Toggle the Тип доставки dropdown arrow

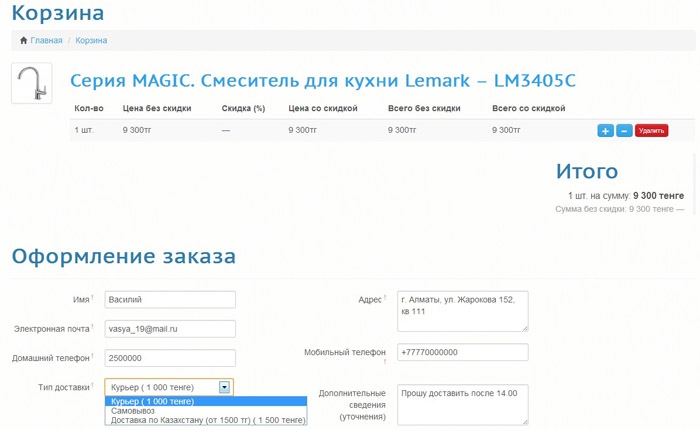click(x=225, y=387)
